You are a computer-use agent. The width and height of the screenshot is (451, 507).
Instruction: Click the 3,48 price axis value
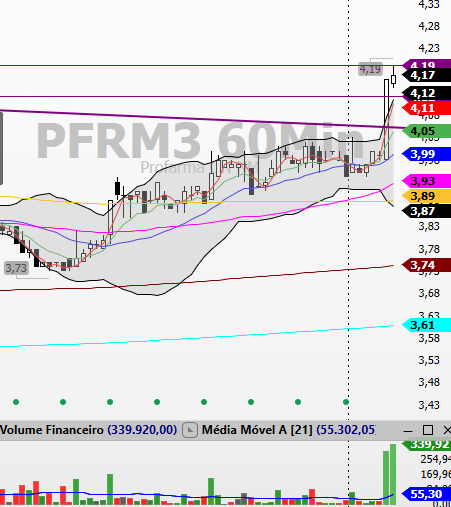[429, 382]
